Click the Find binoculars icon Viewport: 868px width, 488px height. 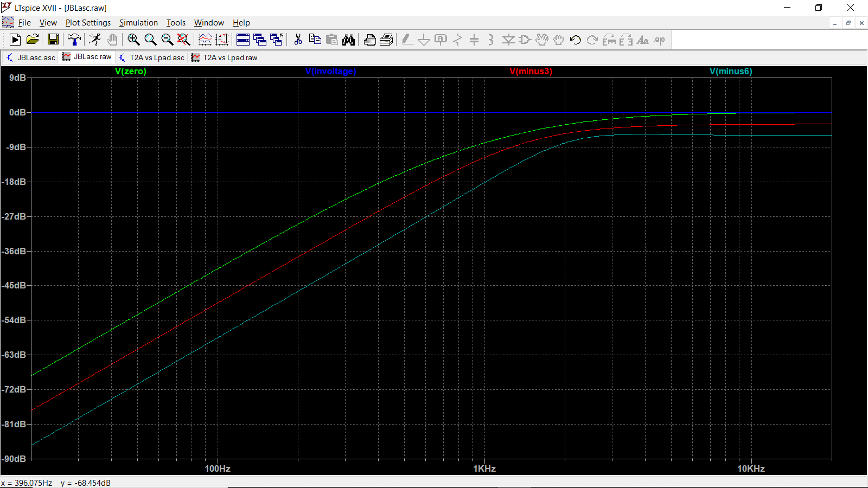pos(349,40)
